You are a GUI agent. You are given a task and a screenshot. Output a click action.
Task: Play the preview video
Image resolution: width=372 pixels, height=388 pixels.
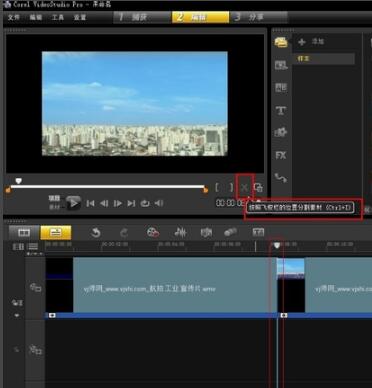pyautogui.click(x=73, y=203)
